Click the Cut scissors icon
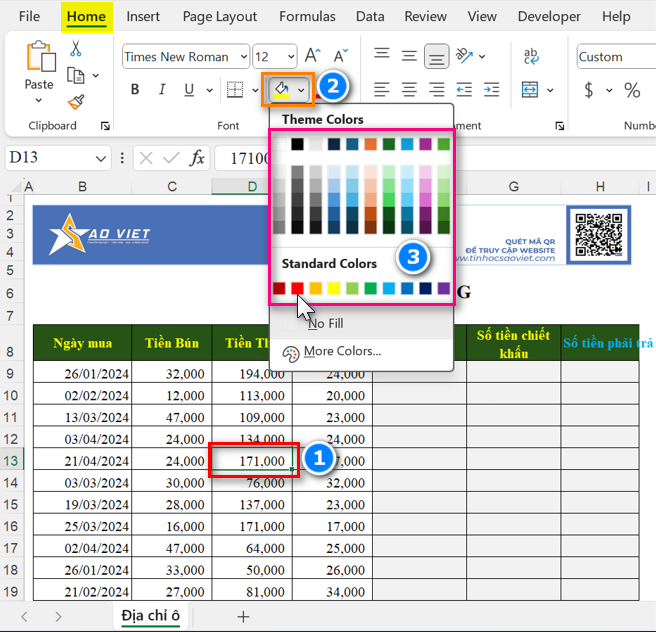This screenshot has height=632, width=656. pyautogui.click(x=76, y=49)
